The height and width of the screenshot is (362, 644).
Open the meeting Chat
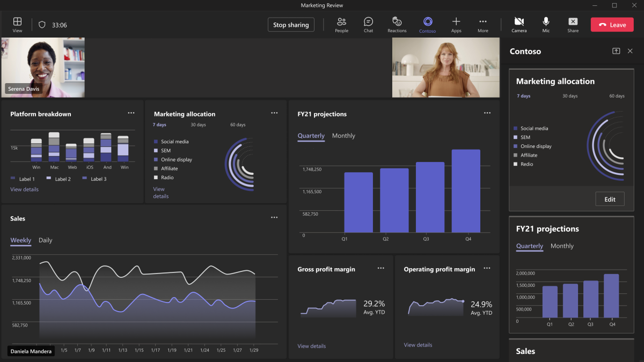coord(368,24)
